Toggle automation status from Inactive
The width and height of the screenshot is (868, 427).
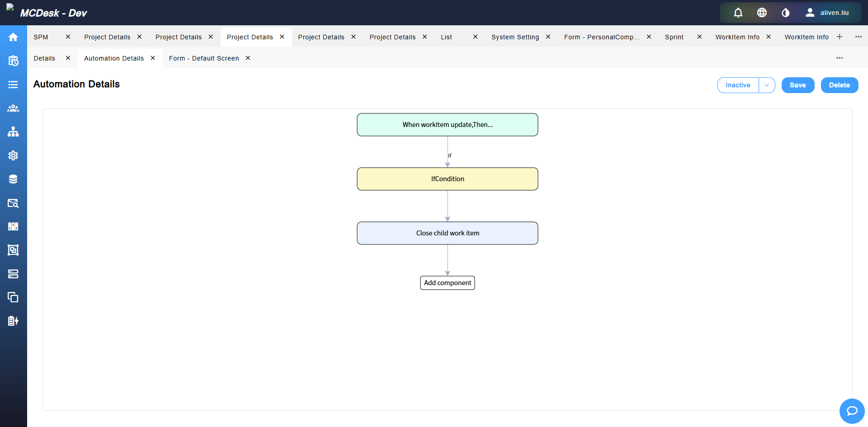[738, 85]
